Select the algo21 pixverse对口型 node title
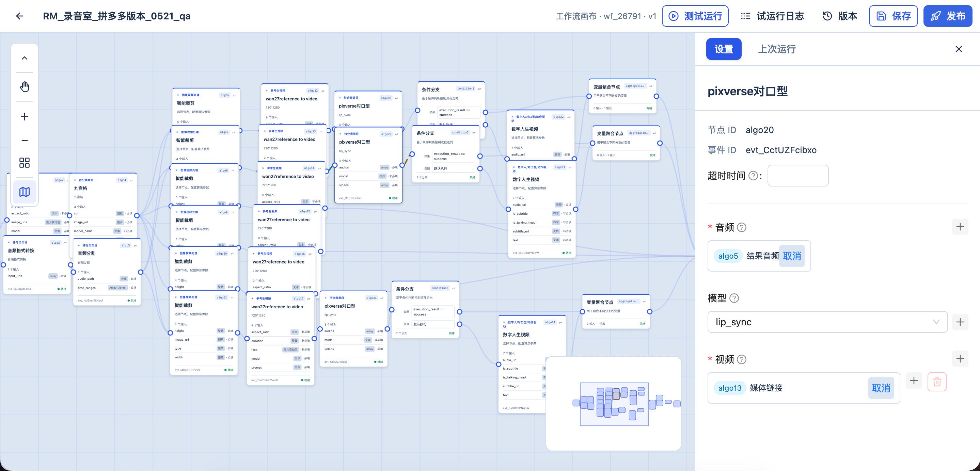Screen dimensions: 980x471 [x=340, y=306]
